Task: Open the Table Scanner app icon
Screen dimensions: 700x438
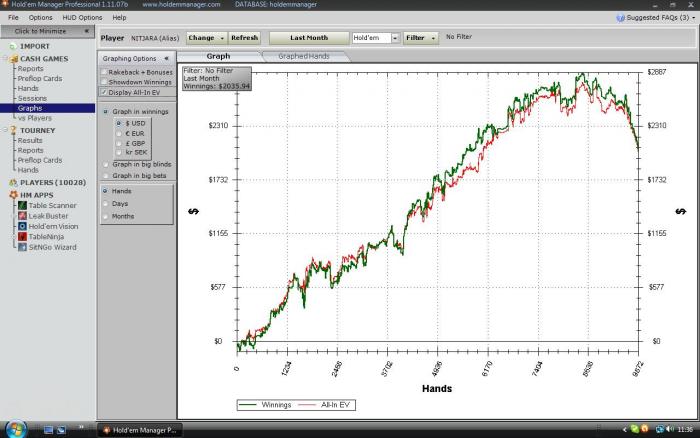Action: (22, 205)
